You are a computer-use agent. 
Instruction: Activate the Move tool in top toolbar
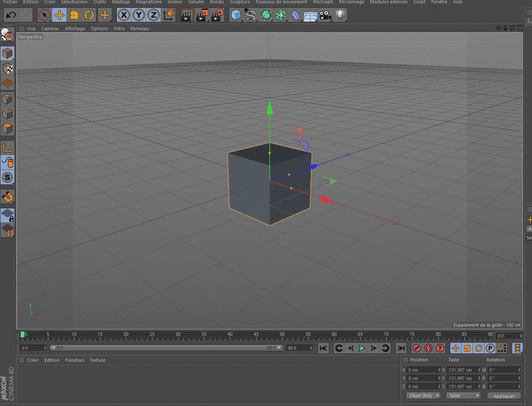point(60,15)
